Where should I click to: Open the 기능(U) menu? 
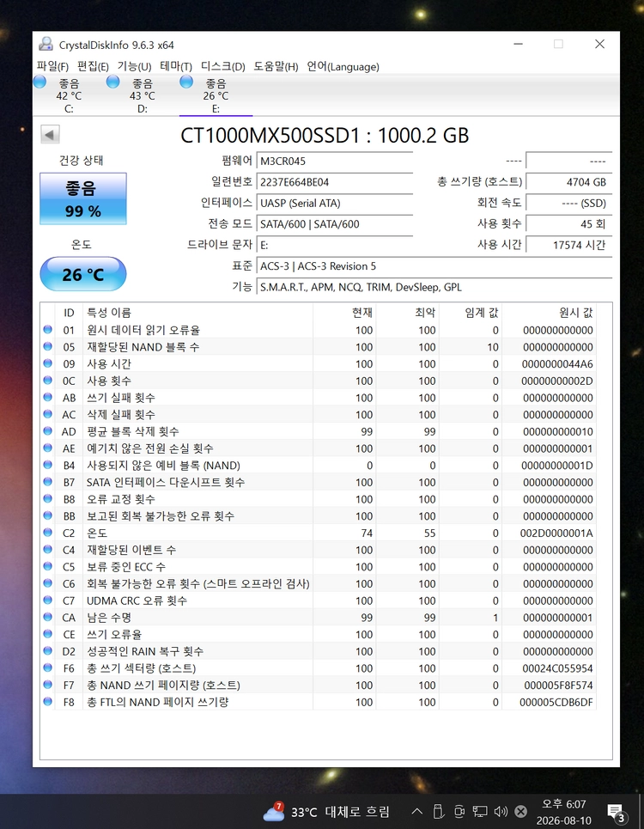pos(134,67)
